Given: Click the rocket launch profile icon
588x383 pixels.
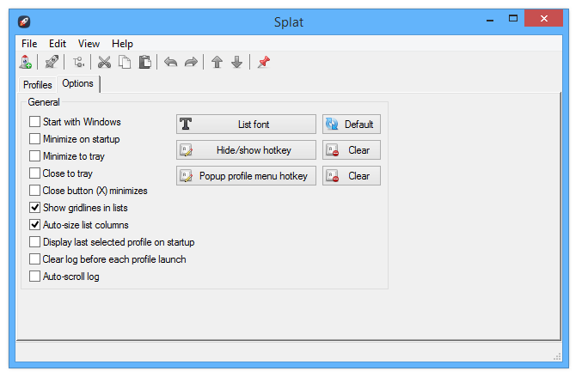Looking at the screenshot, I should point(52,62).
